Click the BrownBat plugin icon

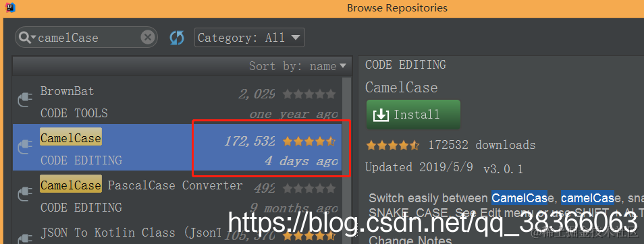coord(25,100)
